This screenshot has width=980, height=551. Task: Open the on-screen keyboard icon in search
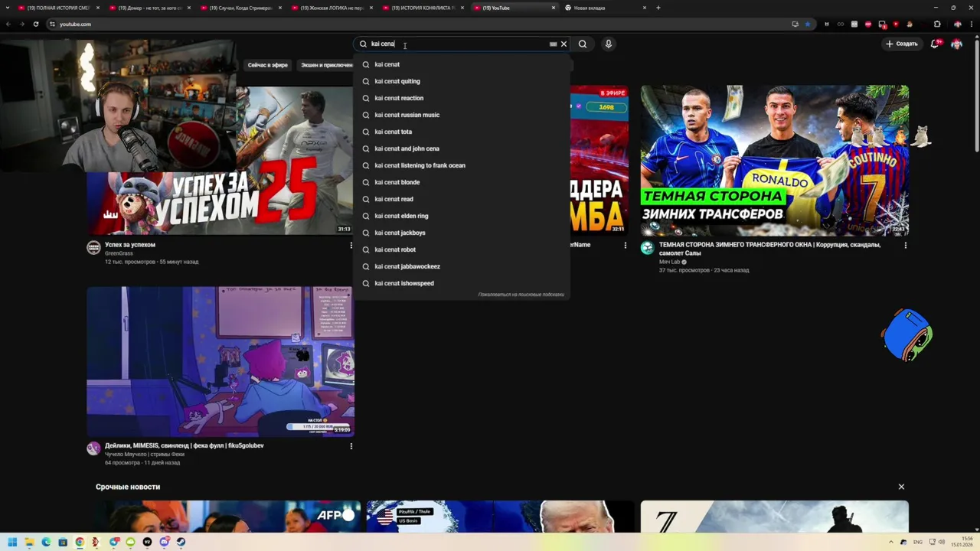pos(553,44)
